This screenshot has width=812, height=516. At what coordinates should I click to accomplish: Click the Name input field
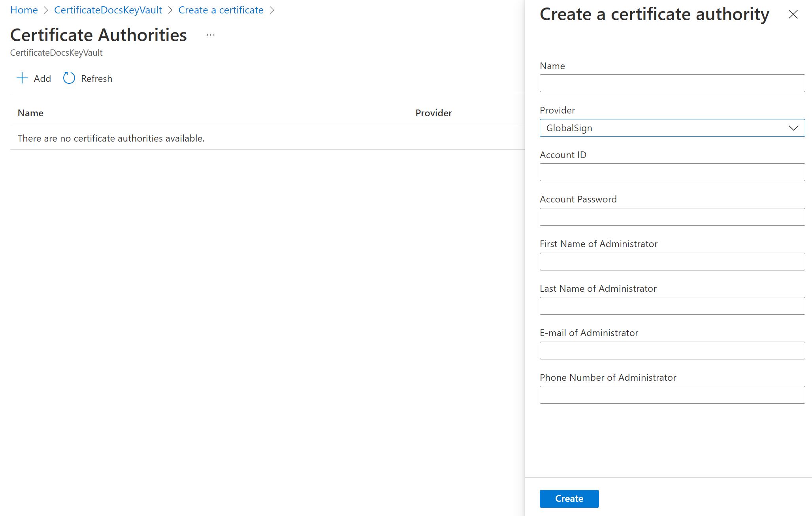(x=673, y=83)
